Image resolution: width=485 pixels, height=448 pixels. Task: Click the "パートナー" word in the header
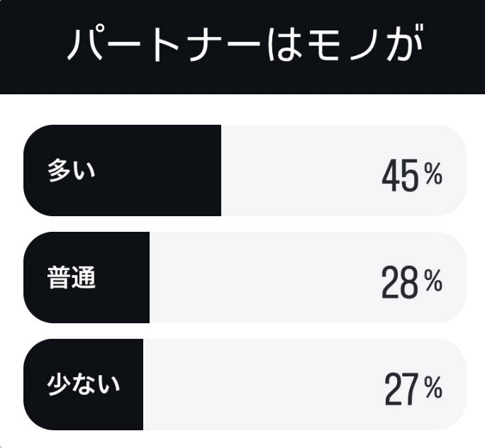[161, 46]
